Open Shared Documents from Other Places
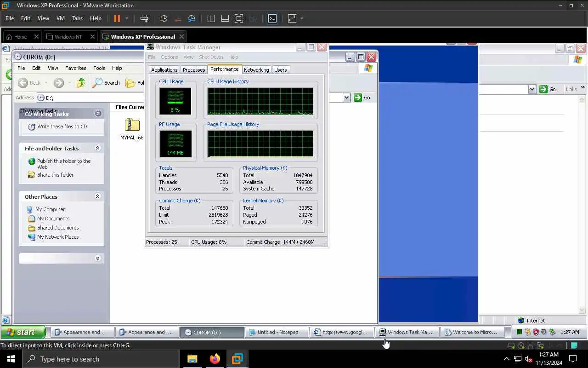This screenshot has height=368, width=588. coord(58,228)
